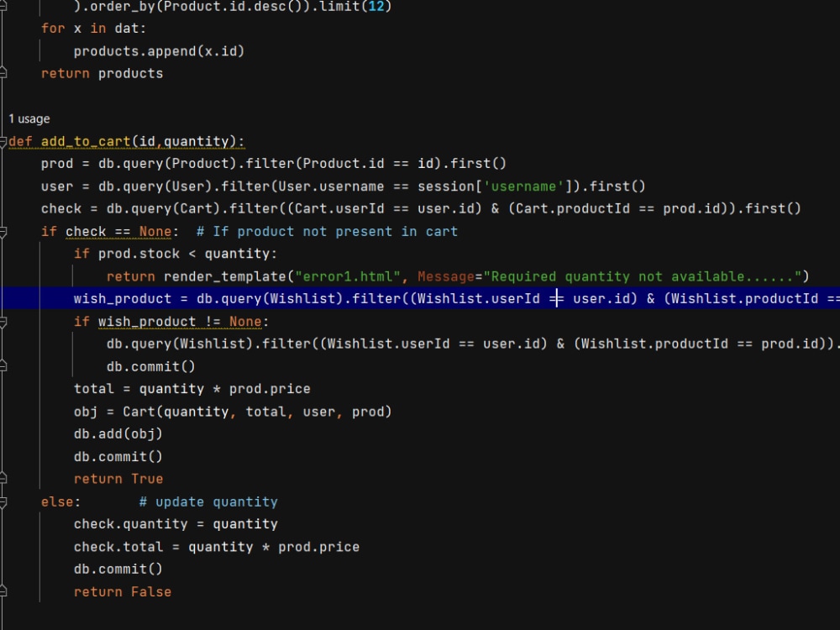Click the 'username' string in session lookup

523,186
